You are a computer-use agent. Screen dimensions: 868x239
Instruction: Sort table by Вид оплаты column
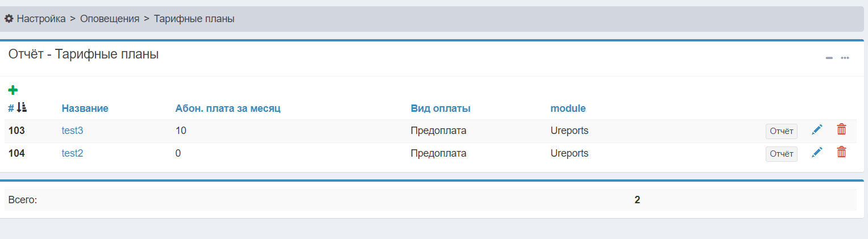pos(440,108)
